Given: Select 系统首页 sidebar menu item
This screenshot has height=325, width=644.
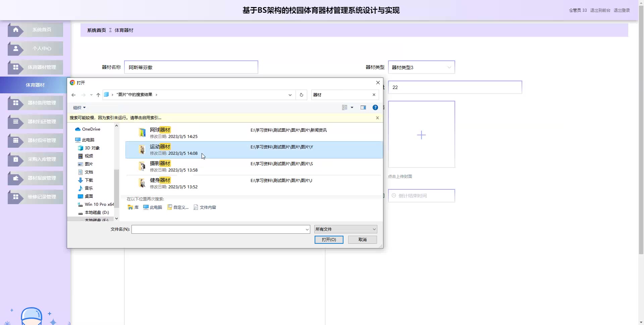Looking at the screenshot, I should (x=36, y=30).
